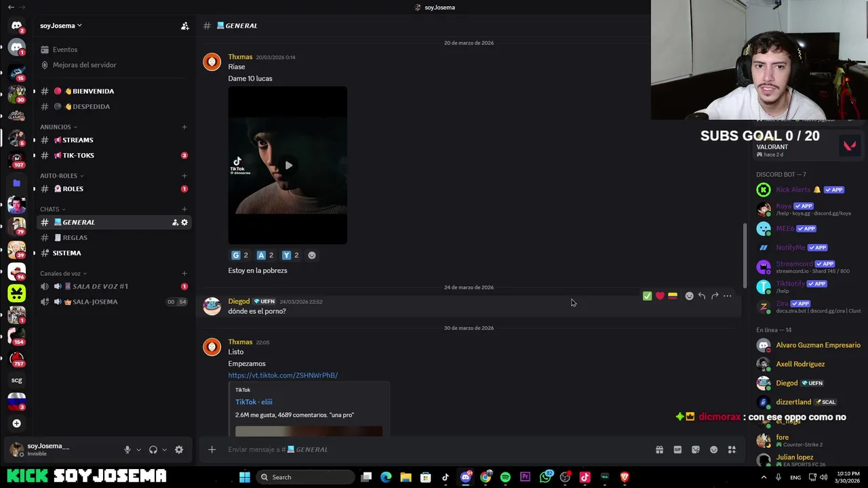Select the REGLAS channel
This screenshot has height=488, width=868.
(x=114, y=237)
